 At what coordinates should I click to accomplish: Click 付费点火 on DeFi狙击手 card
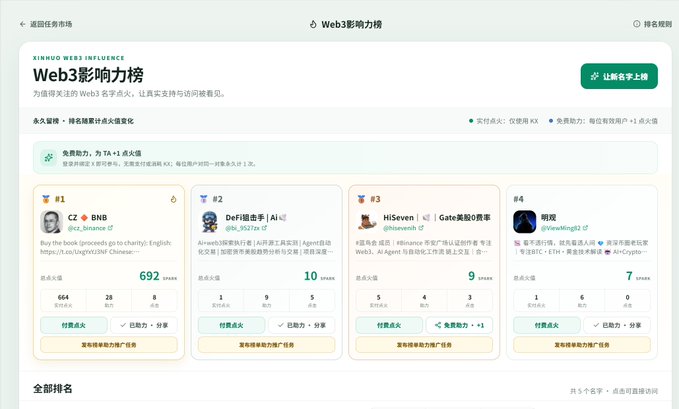pos(231,325)
